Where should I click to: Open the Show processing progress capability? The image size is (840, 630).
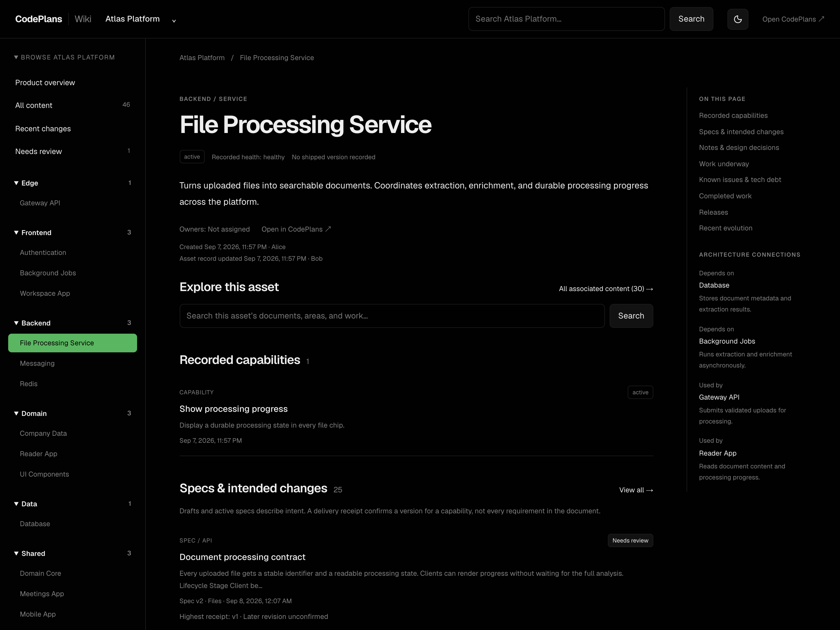[234, 409]
